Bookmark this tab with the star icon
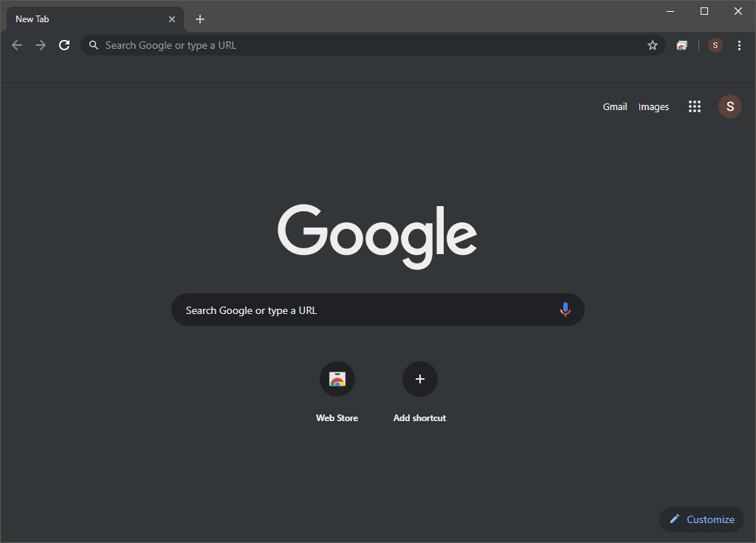The height and width of the screenshot is (543, 756). point(653,45)
